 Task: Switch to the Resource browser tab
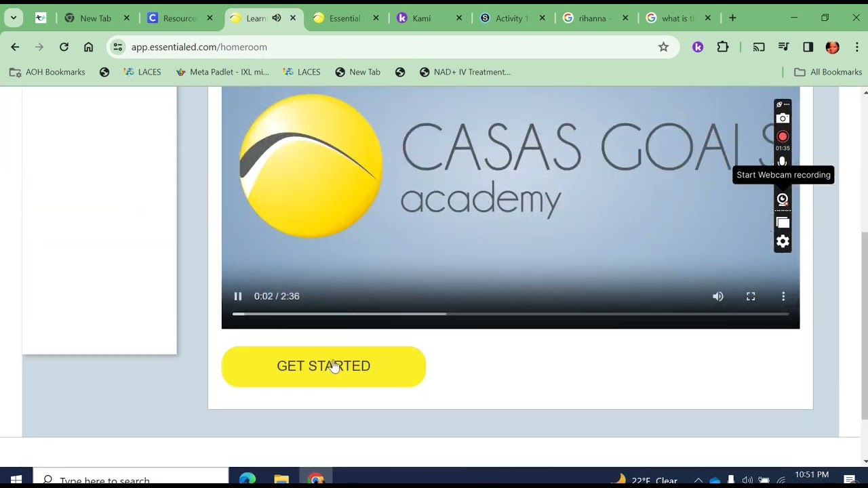point(179,18)
